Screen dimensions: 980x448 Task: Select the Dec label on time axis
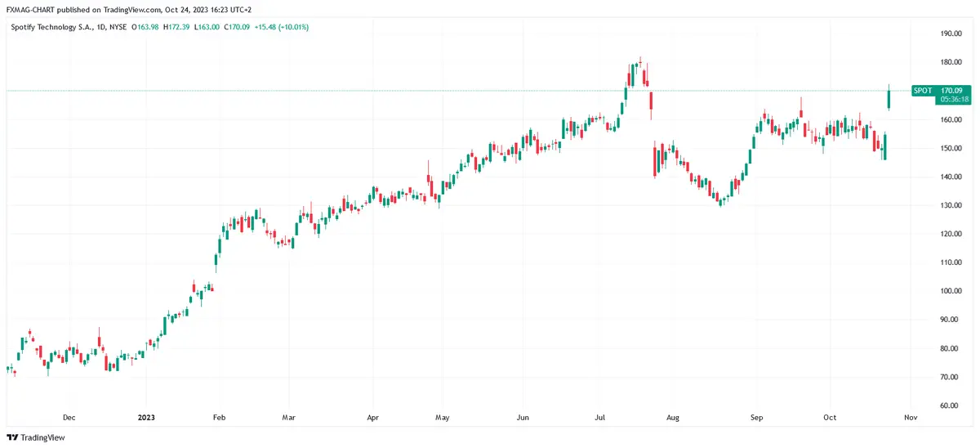coord(69,418)
